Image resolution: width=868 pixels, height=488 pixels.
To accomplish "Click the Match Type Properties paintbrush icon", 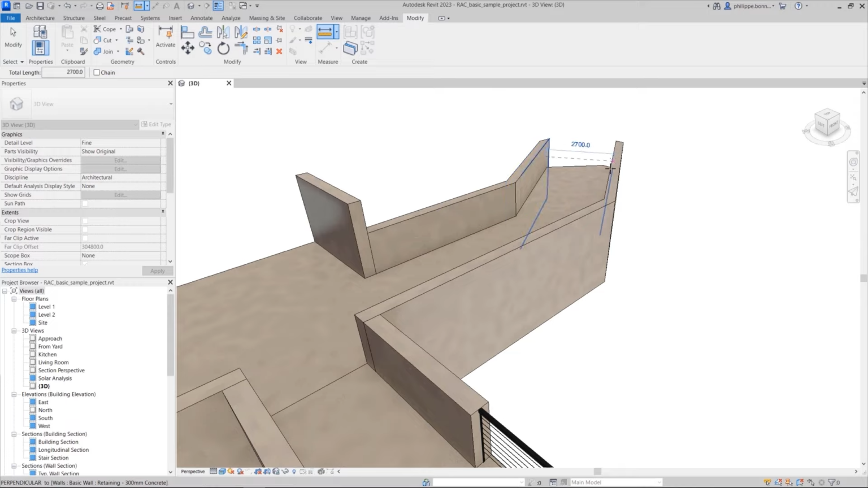I will (84, 51).
